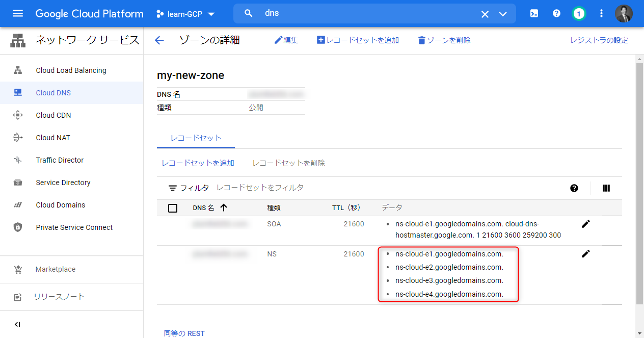Screen dimensions: 644x338
Task: Clear the search box with X
Action: click(485, 14)
